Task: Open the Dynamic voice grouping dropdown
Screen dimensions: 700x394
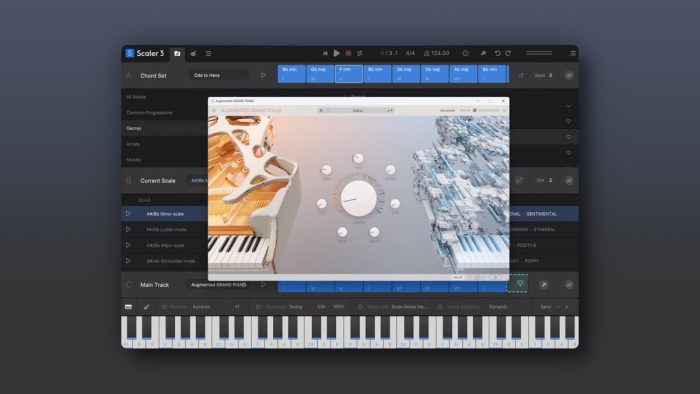Action: tap(498, 307)
